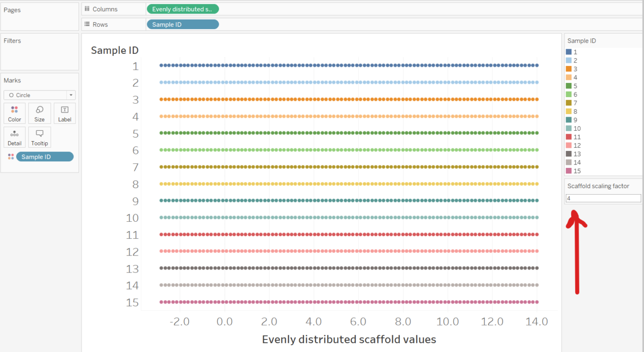Click the Evenly distributed scaffold values axis title

pyautogui.click(x=349, y=339)
